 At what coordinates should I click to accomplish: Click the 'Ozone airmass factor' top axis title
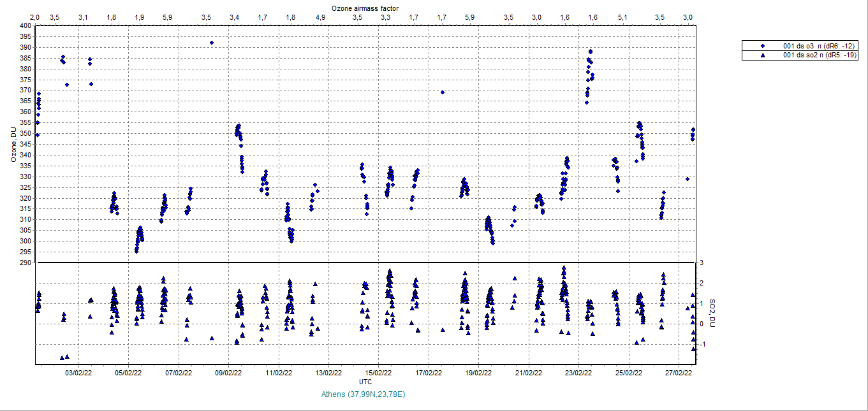(x=365, y=7)
